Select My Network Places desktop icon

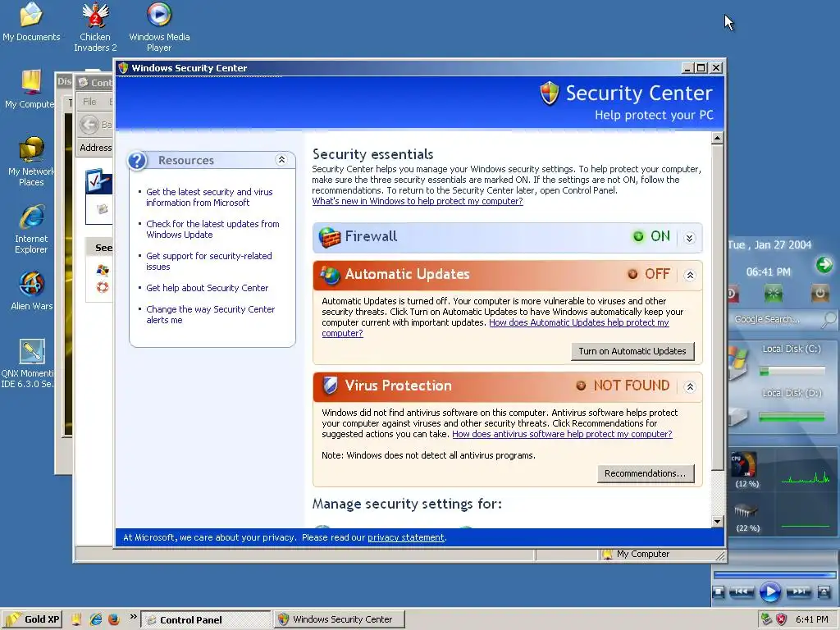[31, 161]
